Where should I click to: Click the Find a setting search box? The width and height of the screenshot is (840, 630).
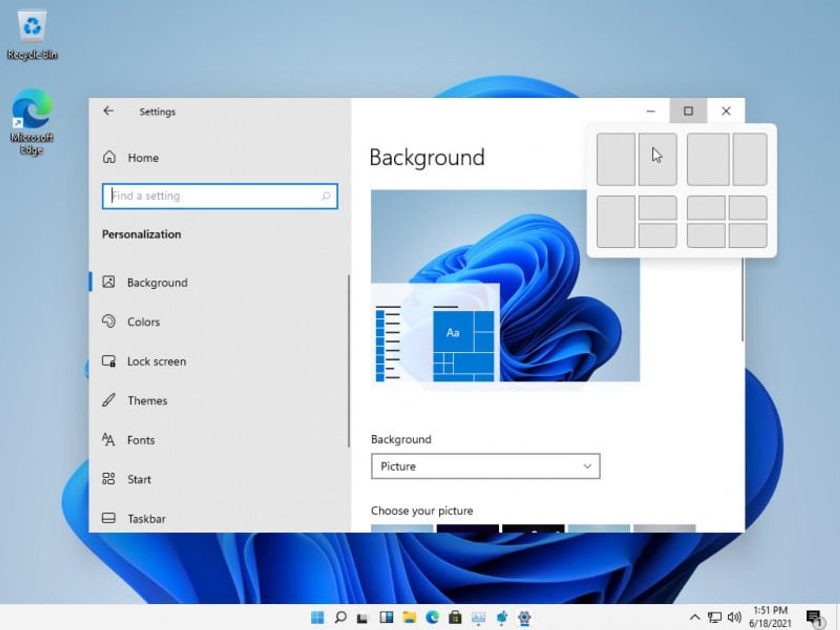coord(219,196)
